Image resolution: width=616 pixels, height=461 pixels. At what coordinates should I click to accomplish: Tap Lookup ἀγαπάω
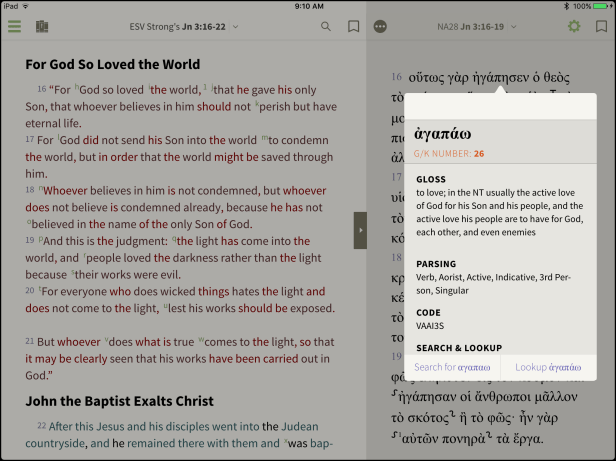(548, 367)
